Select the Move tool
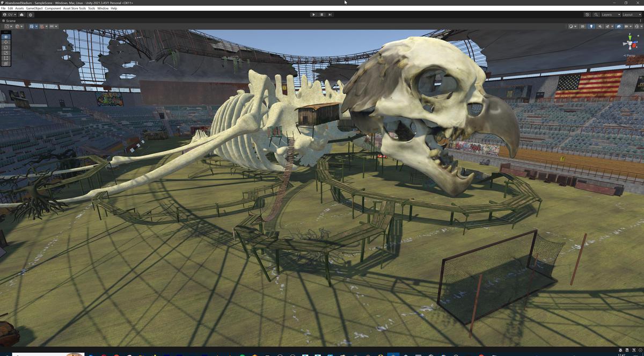Screen dimensions: 644x356 click(x=5, y=42)
